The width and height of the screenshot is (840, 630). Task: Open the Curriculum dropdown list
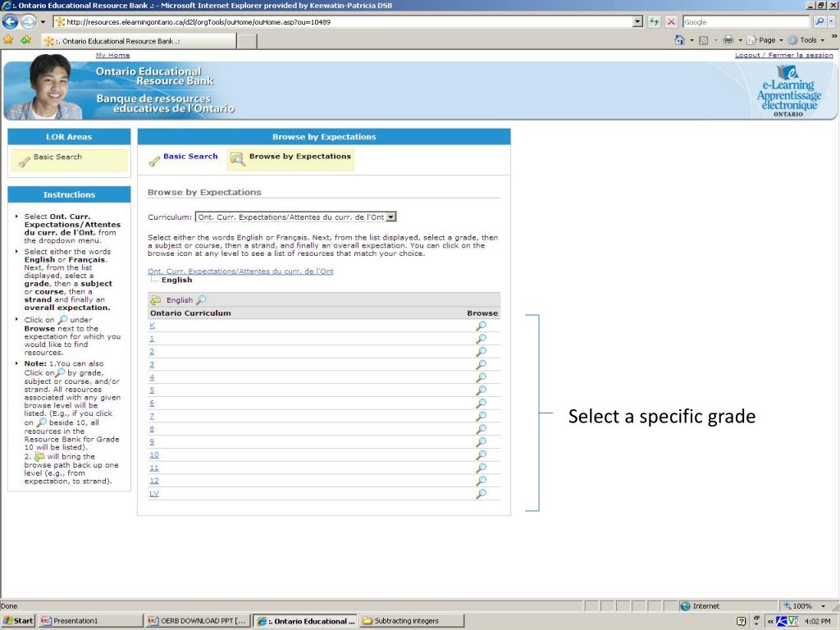(391, 217)
